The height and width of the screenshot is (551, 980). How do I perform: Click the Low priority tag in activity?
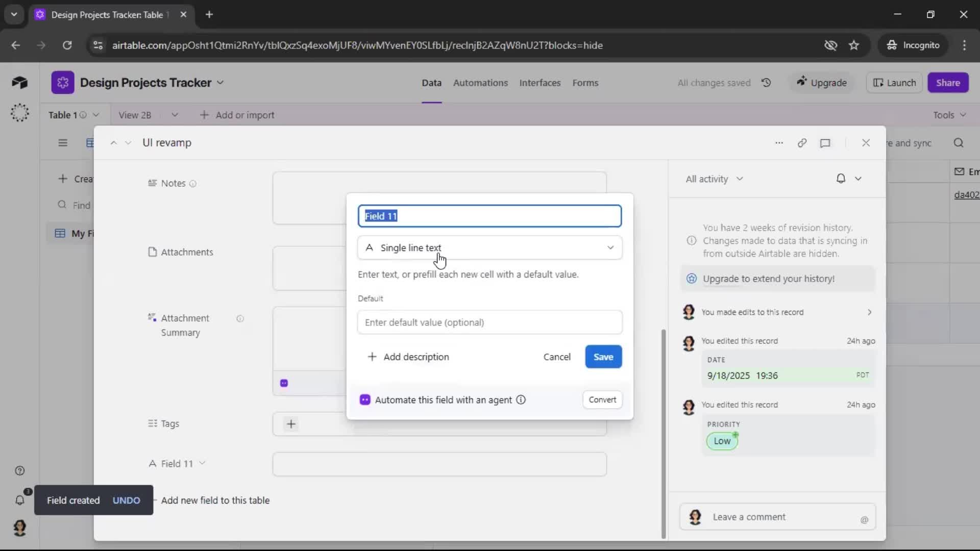tap(722, 441)
